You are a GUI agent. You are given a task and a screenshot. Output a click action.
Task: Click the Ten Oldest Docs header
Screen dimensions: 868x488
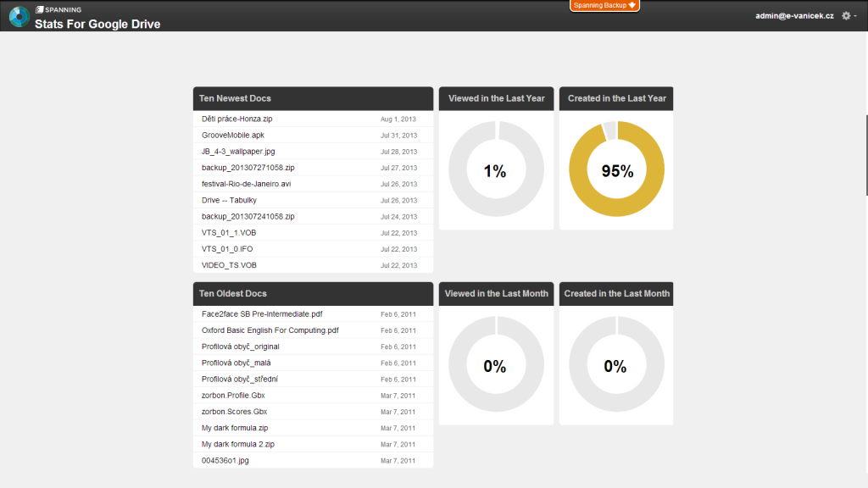click(x=313, y=294)
